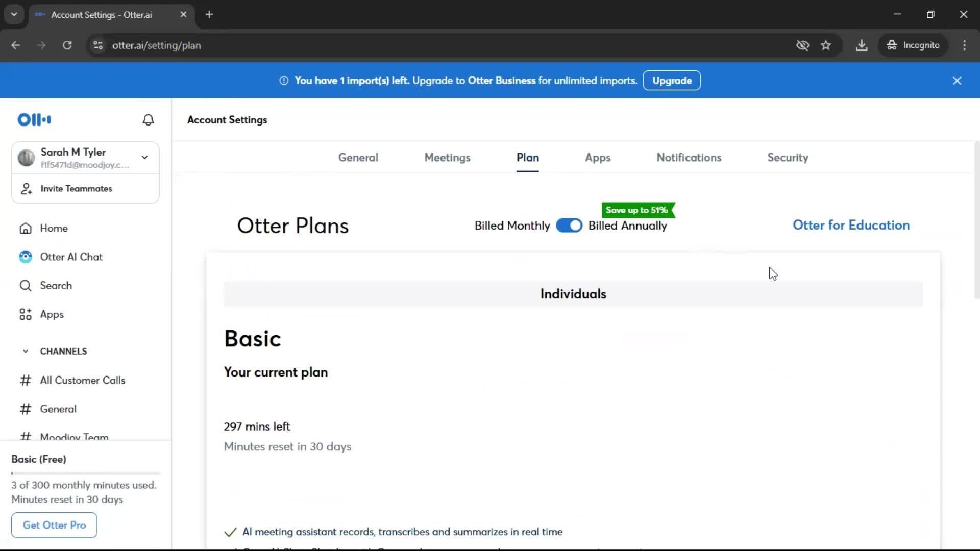Click the Save up to 51% badge
Screen dimensions: 980x551
pyautogui.click(x=638, y=210)
